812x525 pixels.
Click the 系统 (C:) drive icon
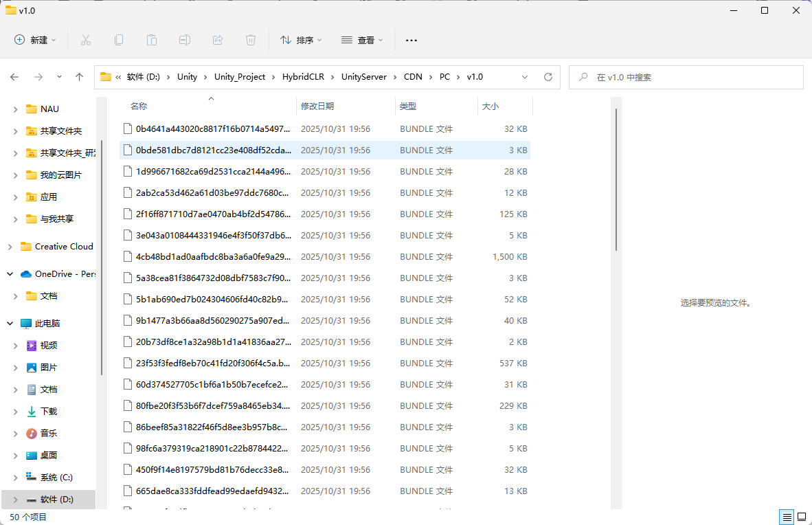32,478
